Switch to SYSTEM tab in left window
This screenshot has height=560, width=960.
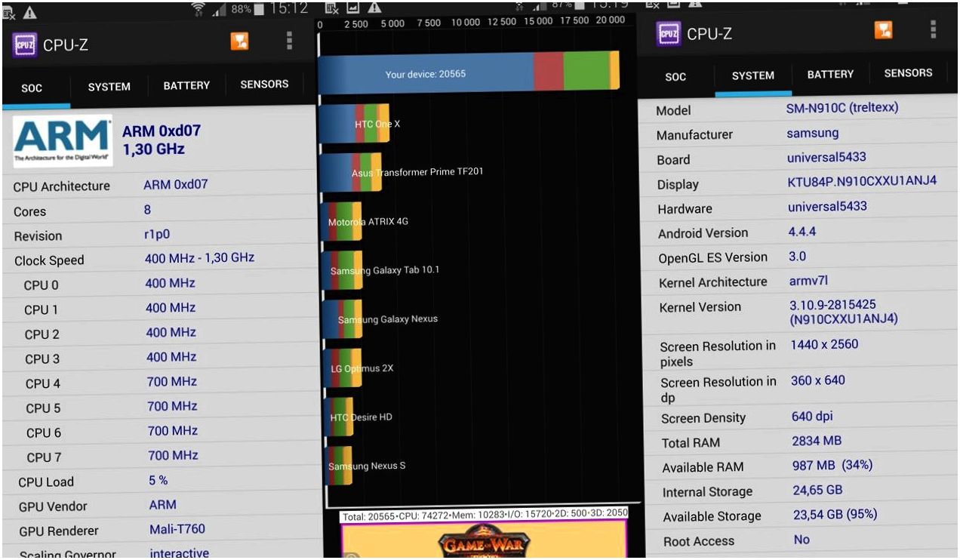[x=109, y=87]
